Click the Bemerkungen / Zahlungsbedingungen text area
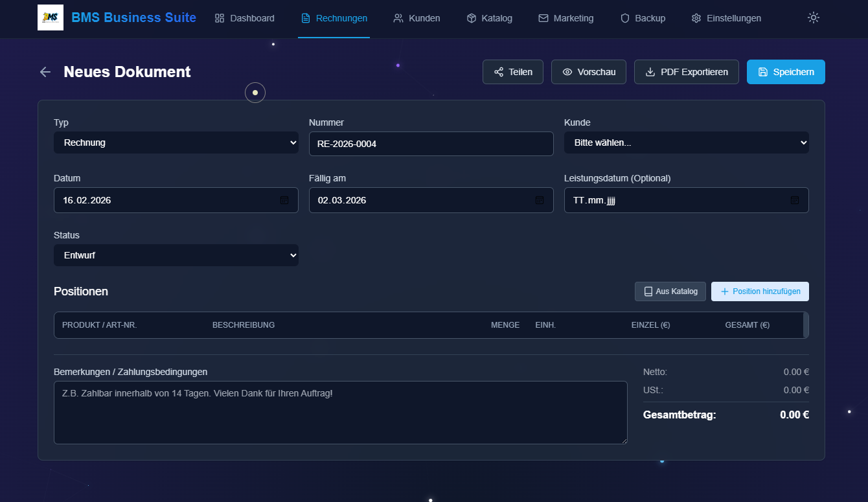The height and width of the screenshot is (502, 868). click(x=340, y=413)
